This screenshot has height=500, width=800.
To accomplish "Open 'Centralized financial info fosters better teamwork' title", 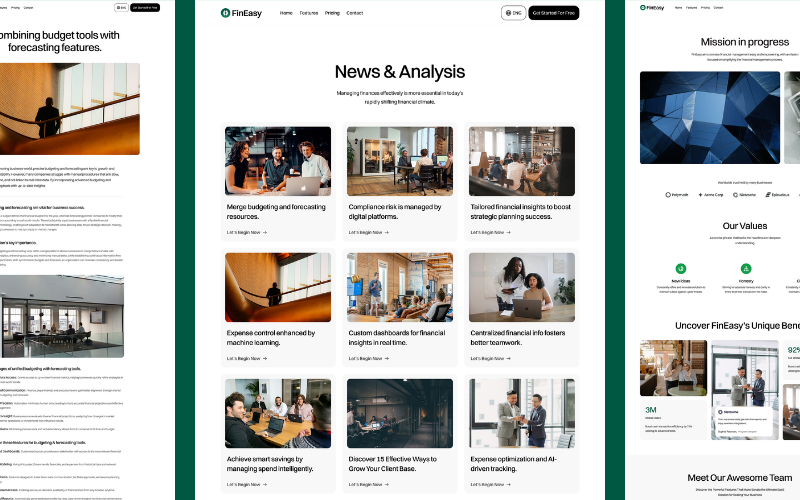I will coord(518,338).
